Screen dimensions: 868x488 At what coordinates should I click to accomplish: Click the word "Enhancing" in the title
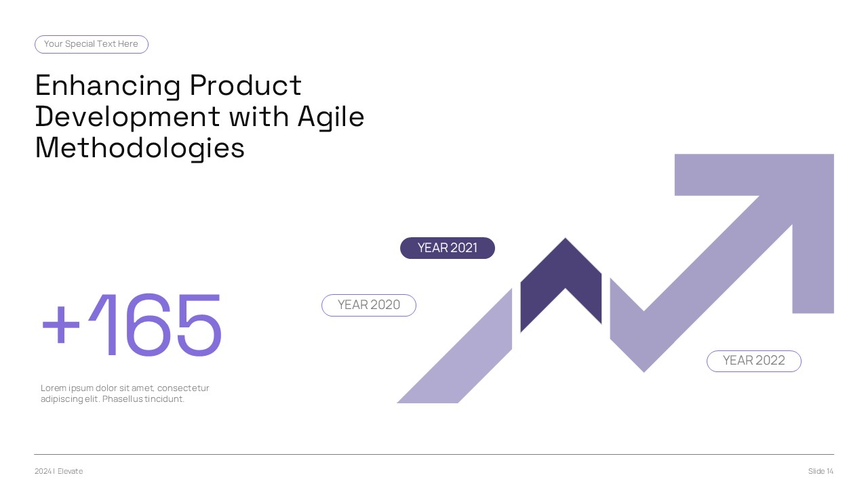pos(107,86)
